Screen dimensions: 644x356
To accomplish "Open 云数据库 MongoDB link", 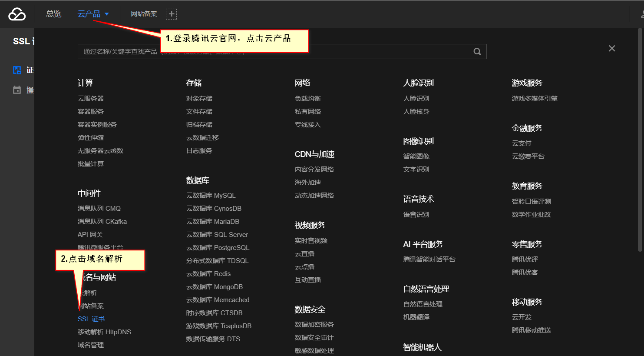I will pos(215,287).
